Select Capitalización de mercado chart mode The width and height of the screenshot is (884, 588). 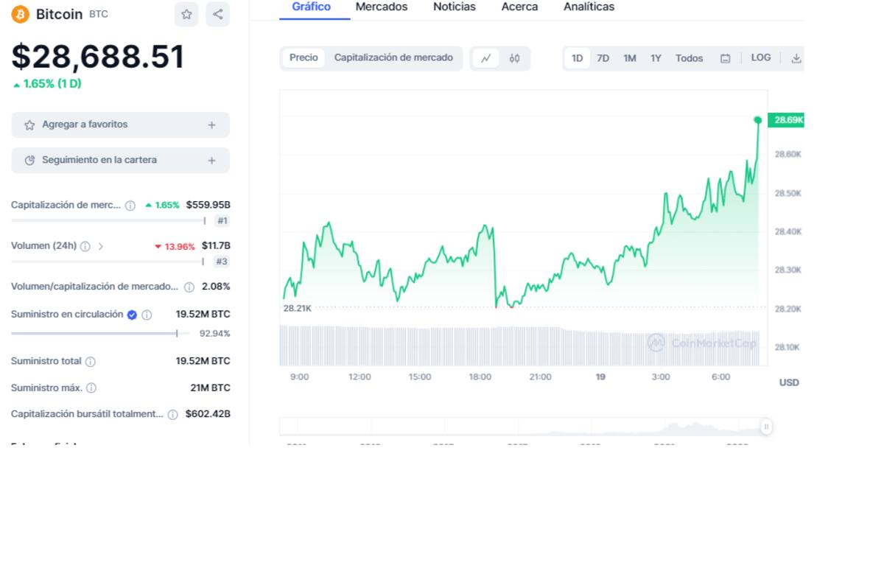[x=393, y=57]
